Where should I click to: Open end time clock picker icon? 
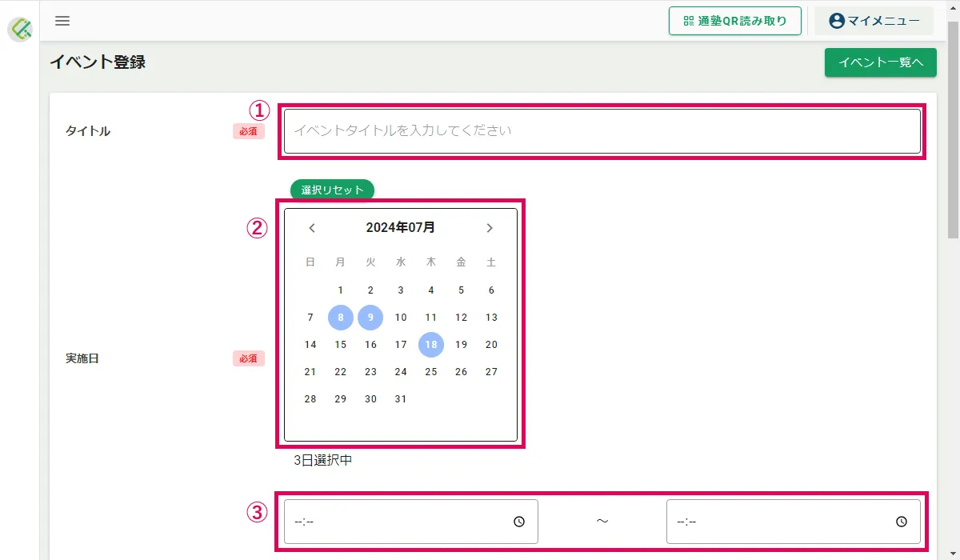[x=902, y=522]
